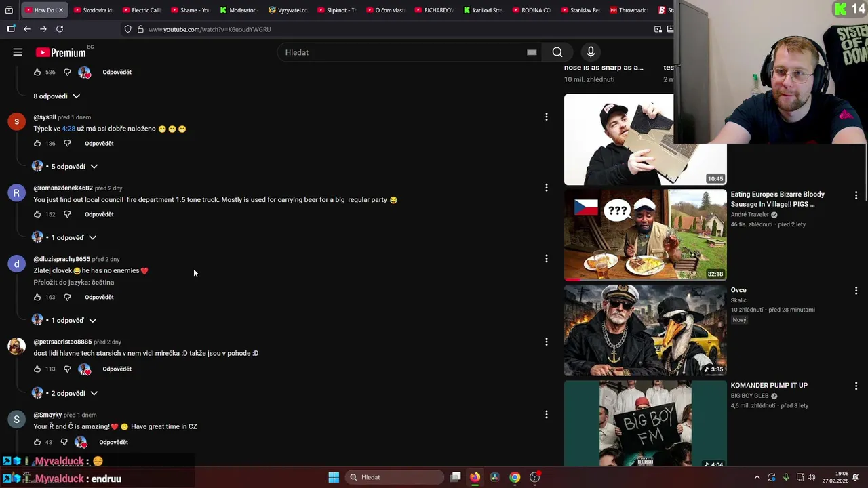Go forward with the browser forward arrow

click(43, 29)
